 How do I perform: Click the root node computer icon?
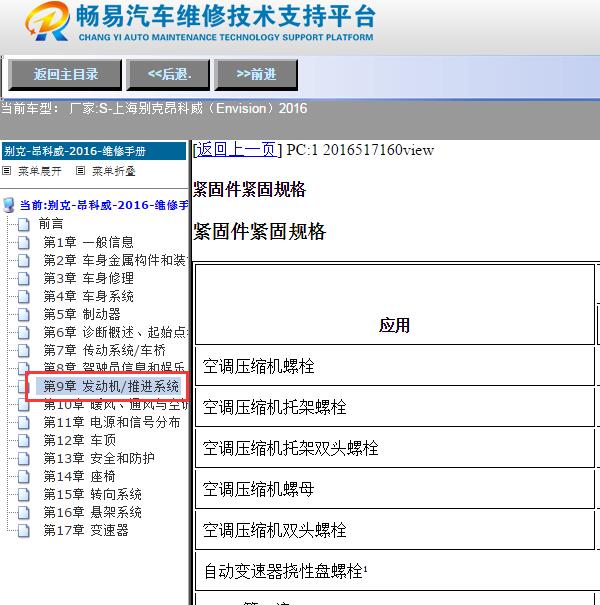coord(8,205)
